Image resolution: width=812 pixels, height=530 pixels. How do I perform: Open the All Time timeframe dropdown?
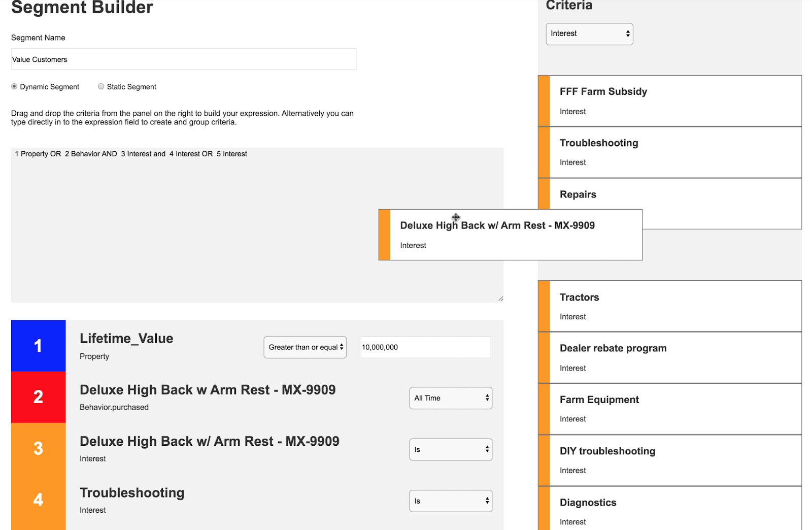click(x=450, y=398)
